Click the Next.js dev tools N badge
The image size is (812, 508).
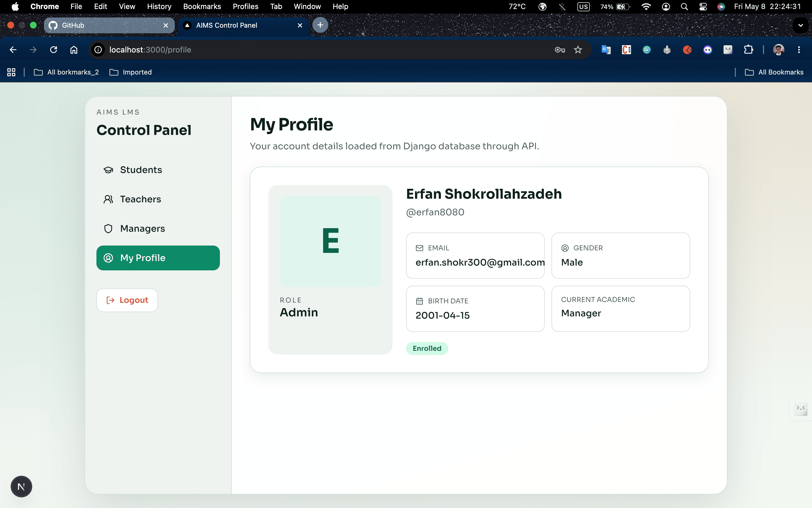click(x=21, y=486)
